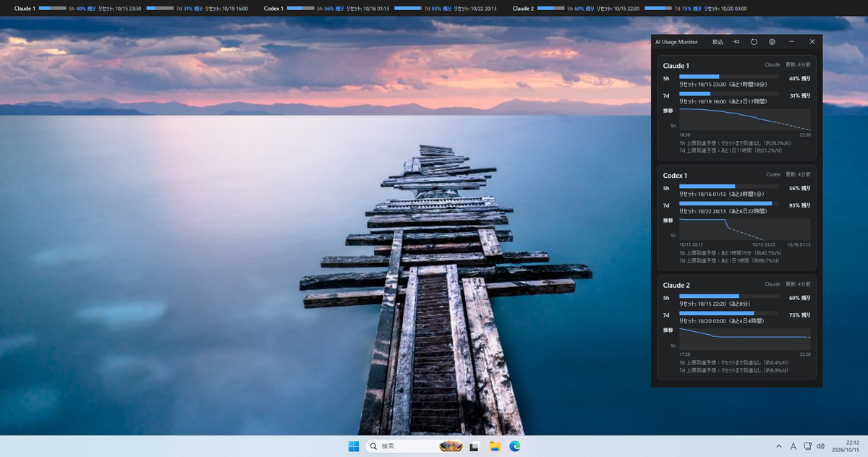This screenshot has width=868, height=457.
Task: Click the Claude 2 5h progress bar in the panel
Action: tap(729, 296)
